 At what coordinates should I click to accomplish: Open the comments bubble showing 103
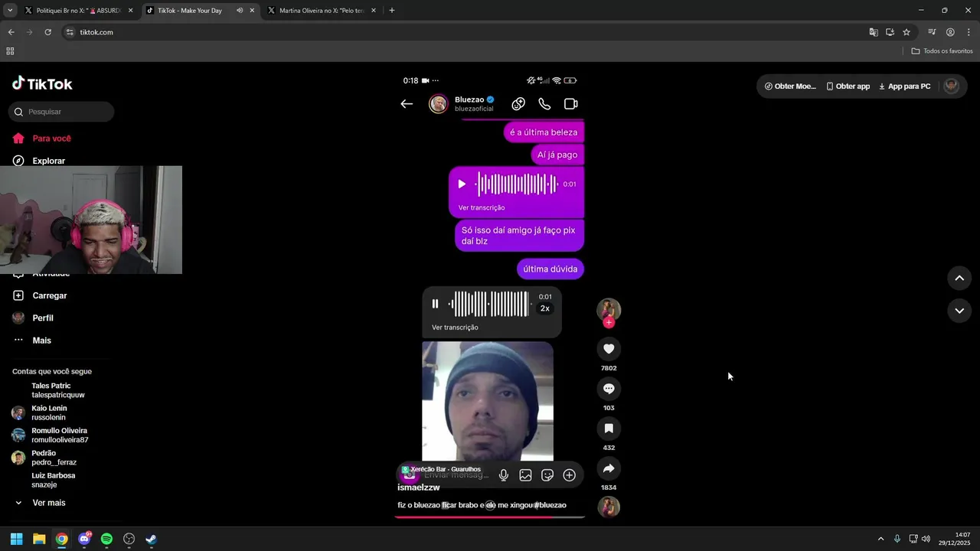click(x=609, y=389)
